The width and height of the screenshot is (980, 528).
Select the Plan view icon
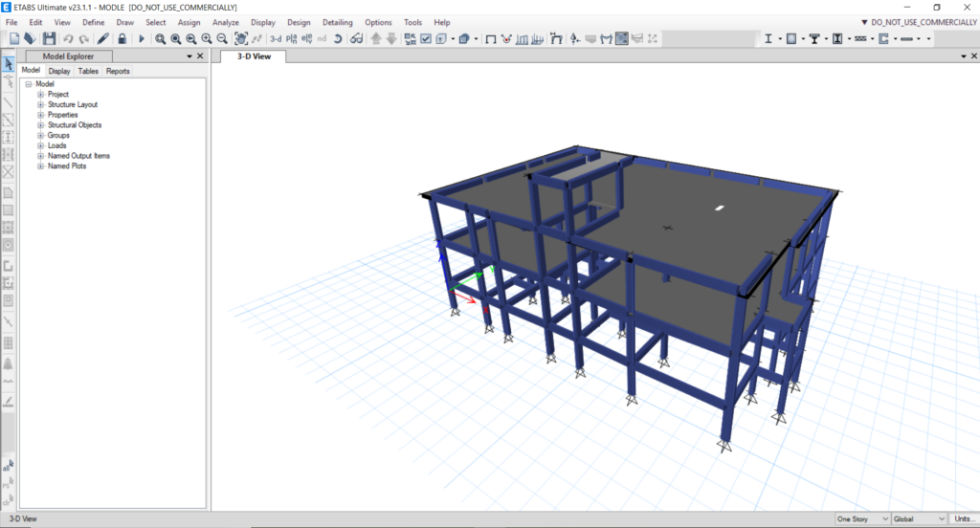[x=291, y=39]
